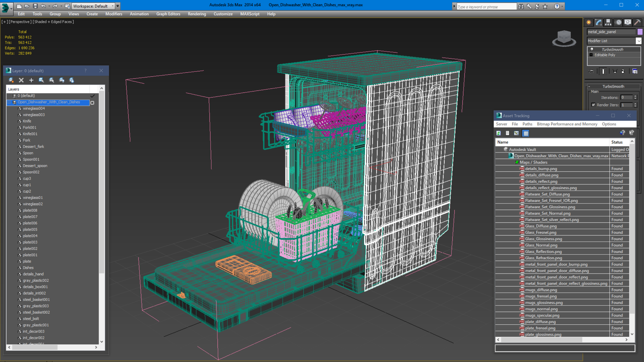Open Bitmap Performance and Memory menu
This screenshot has width=644, height=362.
567,124
